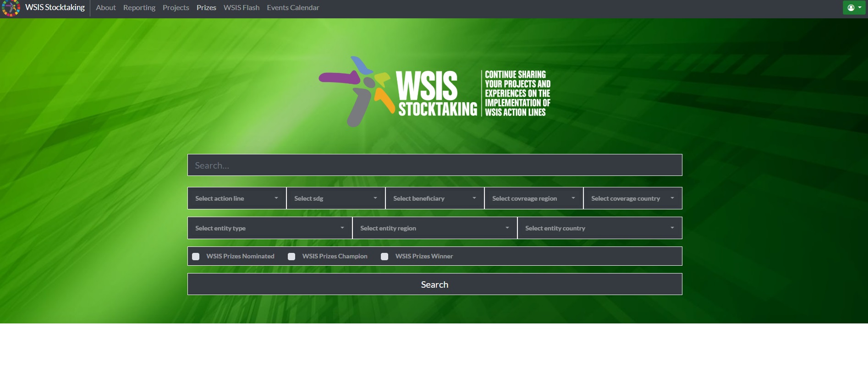
Task: Click the large WSIS Stocktaking banner logo
Action: (x=434, y=92)
